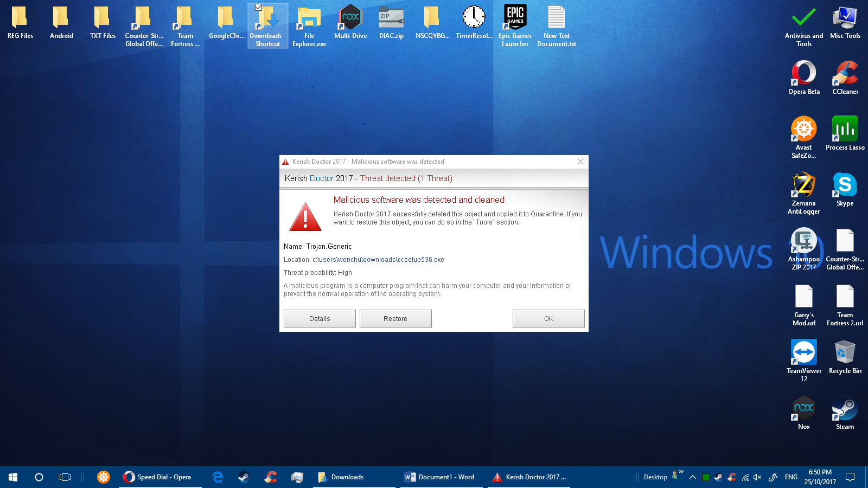The height and width of the screenshot is (488, 868).
Task: Launch CCleaner from the desktop
Action: [845, 78]
